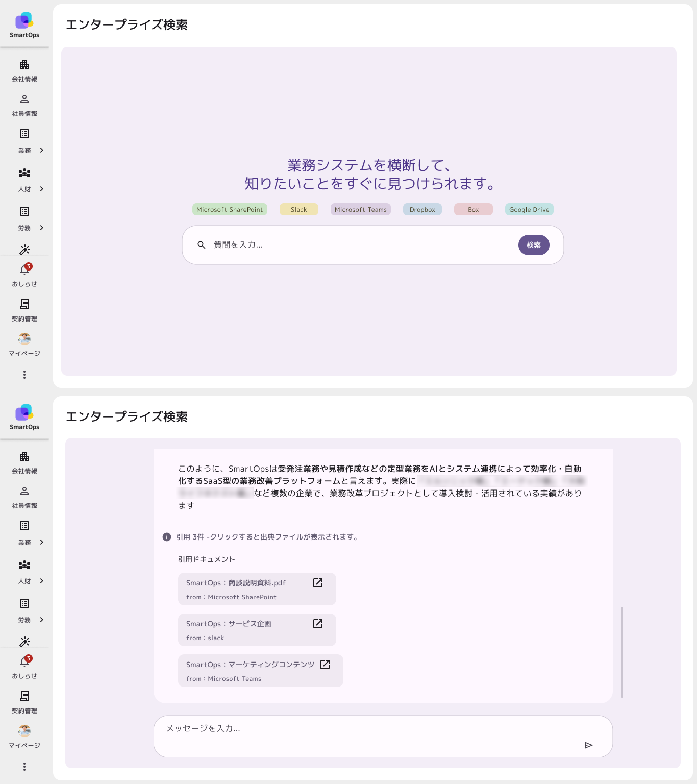Click the 検索 button
This screenshot has width=697, height=784.
(x=534, y=245)
